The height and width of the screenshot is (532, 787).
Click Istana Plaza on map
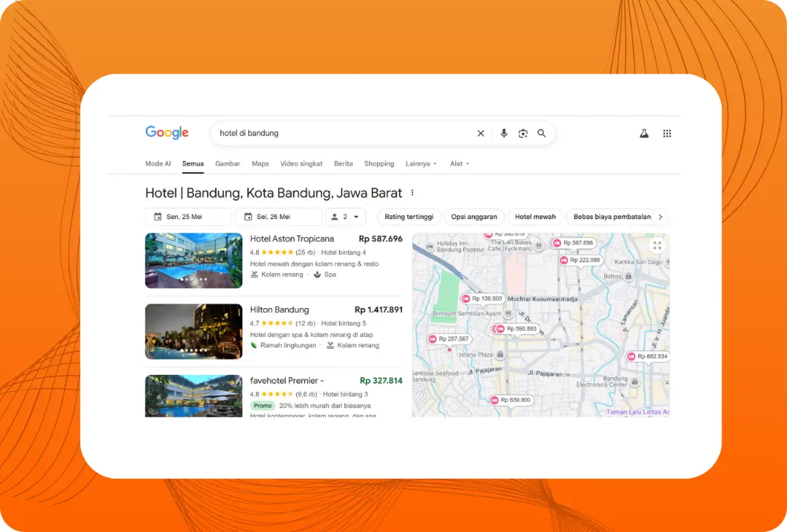(x=481, y=355)
